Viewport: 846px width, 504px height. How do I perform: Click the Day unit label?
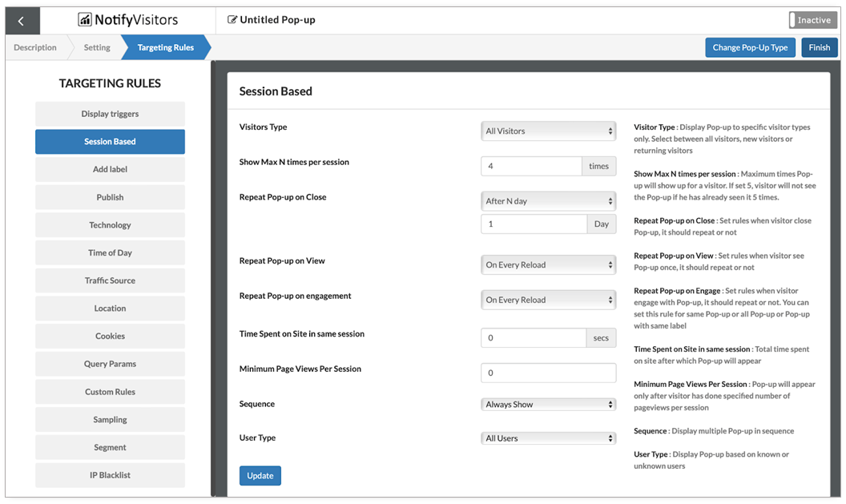(602, 224)
